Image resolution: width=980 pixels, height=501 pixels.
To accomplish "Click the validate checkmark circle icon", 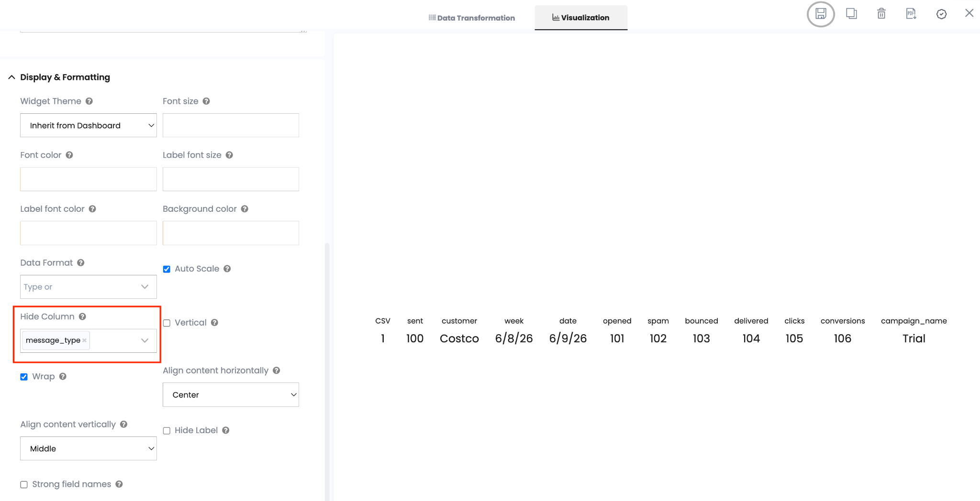I will click(x=941, y=14).
